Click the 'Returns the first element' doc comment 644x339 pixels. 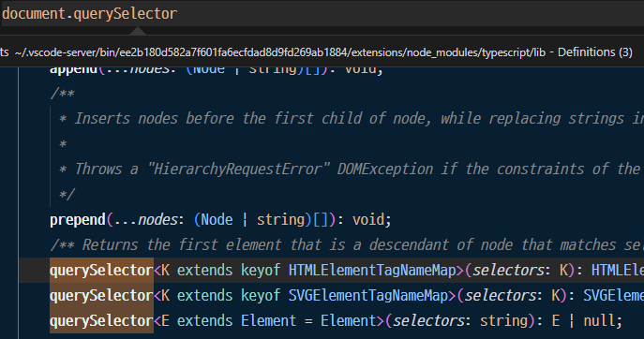[x=347, y=245]
